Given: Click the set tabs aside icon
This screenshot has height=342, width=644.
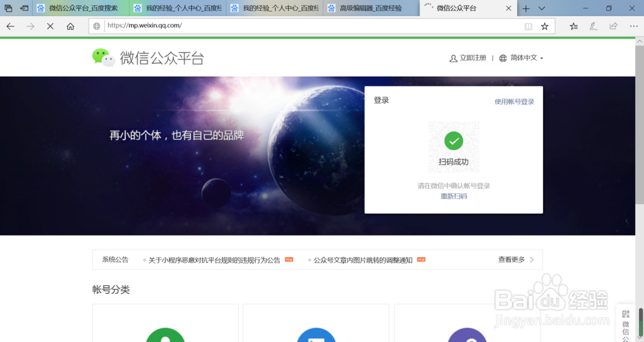Looking at the screenshot, I should tap(24, 8).
